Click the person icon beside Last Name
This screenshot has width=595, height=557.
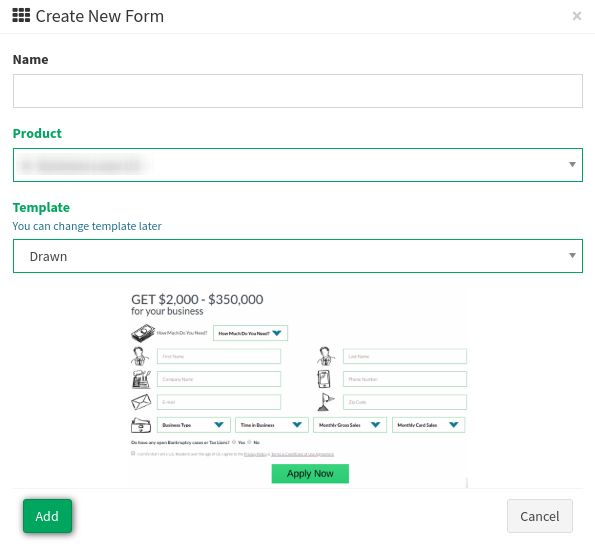click(x=326, y=356)
